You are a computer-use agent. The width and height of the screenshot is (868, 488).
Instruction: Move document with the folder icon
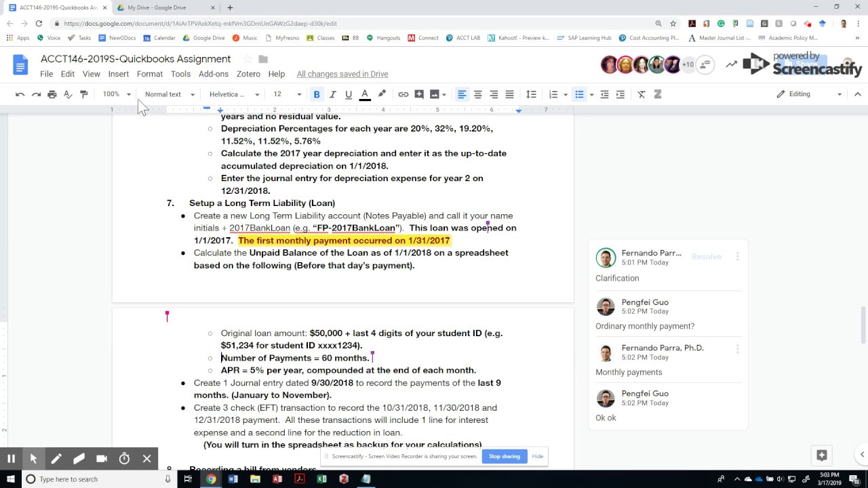(263, 59)
